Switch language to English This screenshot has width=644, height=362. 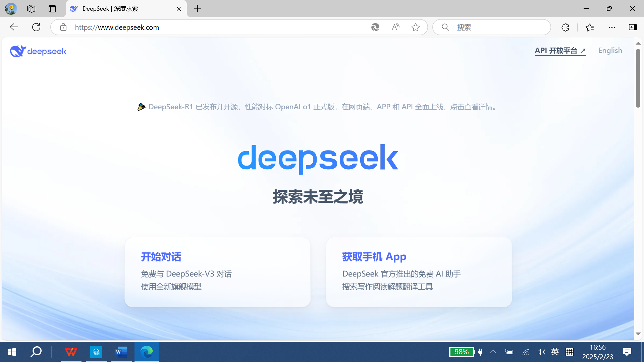coord(610,51)
